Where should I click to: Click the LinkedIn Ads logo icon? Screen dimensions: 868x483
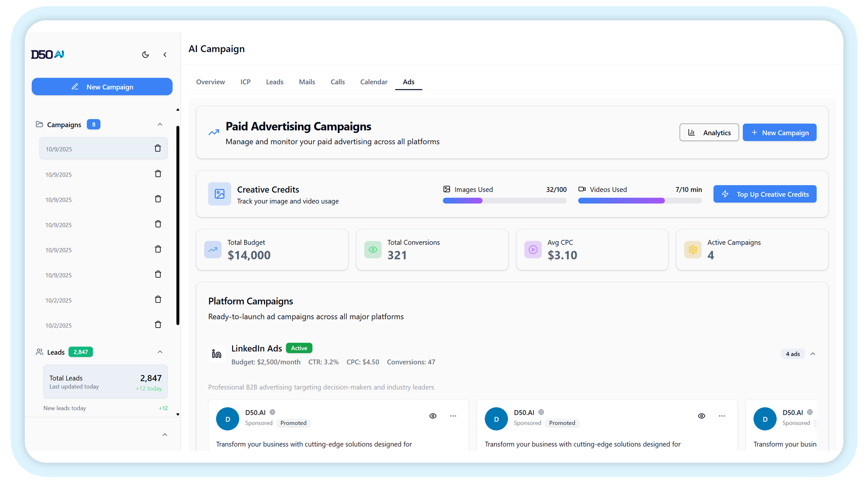click(x=216, y=354)
